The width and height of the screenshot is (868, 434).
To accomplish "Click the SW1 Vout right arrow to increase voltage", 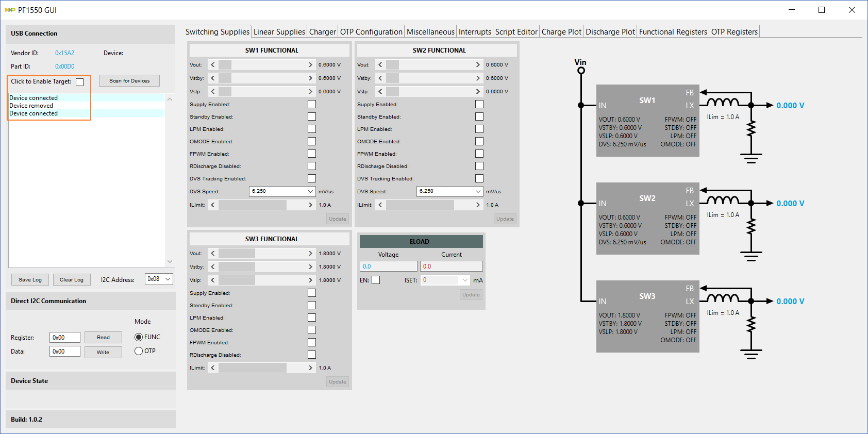I will click(310, 65).
